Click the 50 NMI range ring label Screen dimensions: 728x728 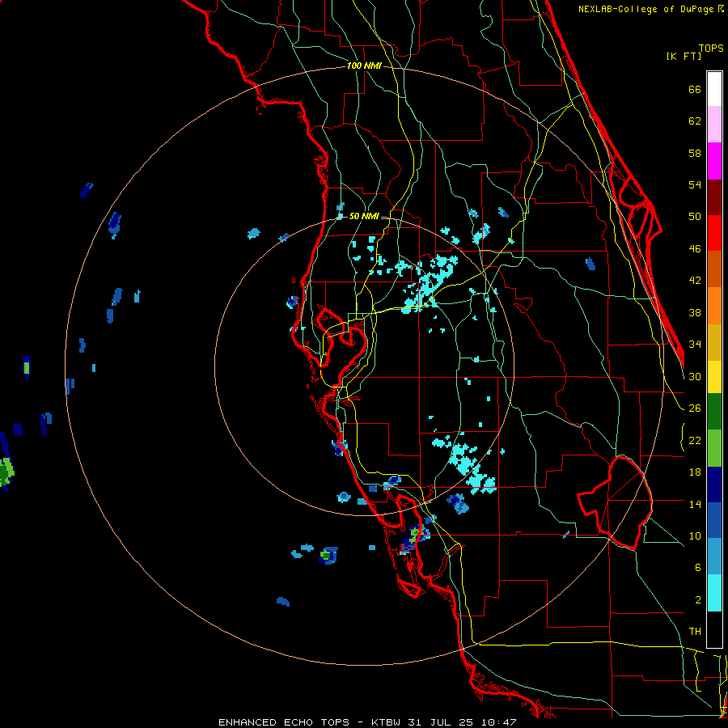click(364, 216)
